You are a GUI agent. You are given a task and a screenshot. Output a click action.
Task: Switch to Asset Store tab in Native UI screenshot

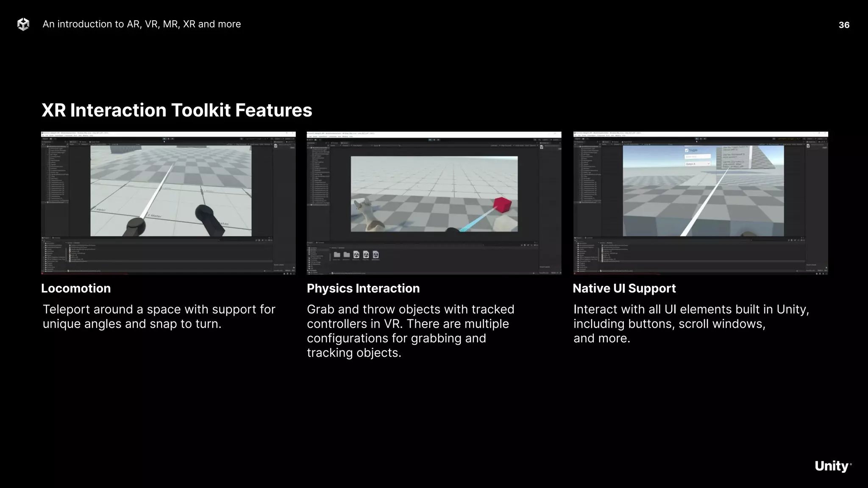click(x=627, y=142)
